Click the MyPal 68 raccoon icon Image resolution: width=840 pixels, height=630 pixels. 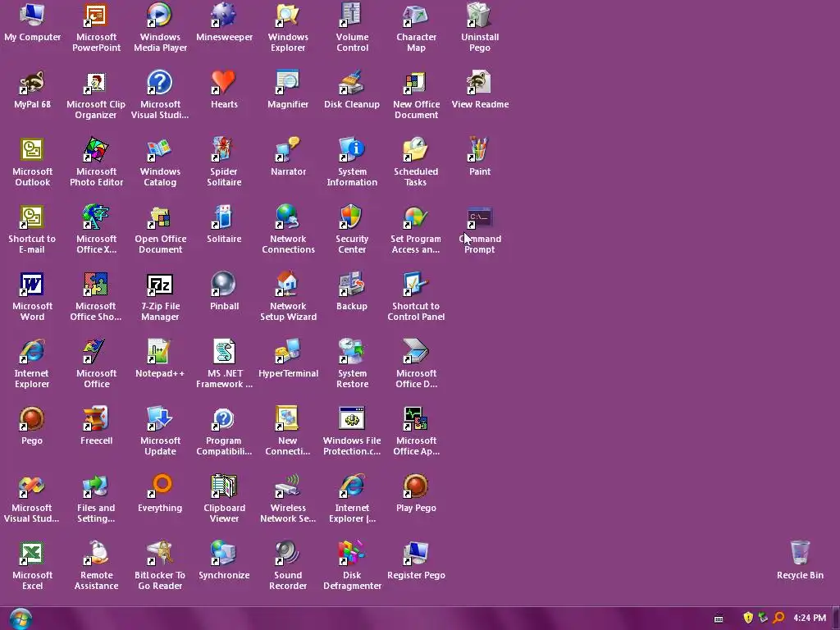point(32,83)
